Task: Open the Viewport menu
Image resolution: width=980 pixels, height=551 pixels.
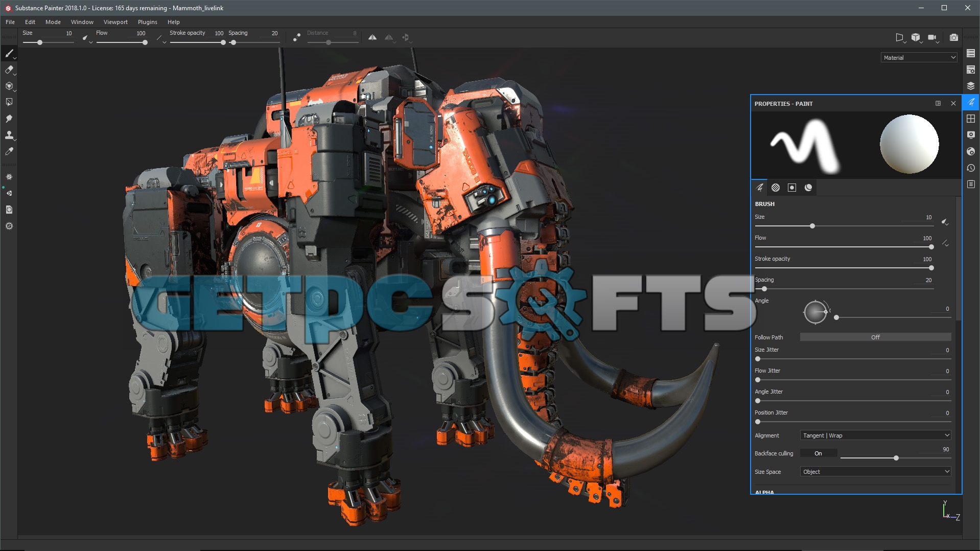Action: [115, 22]
